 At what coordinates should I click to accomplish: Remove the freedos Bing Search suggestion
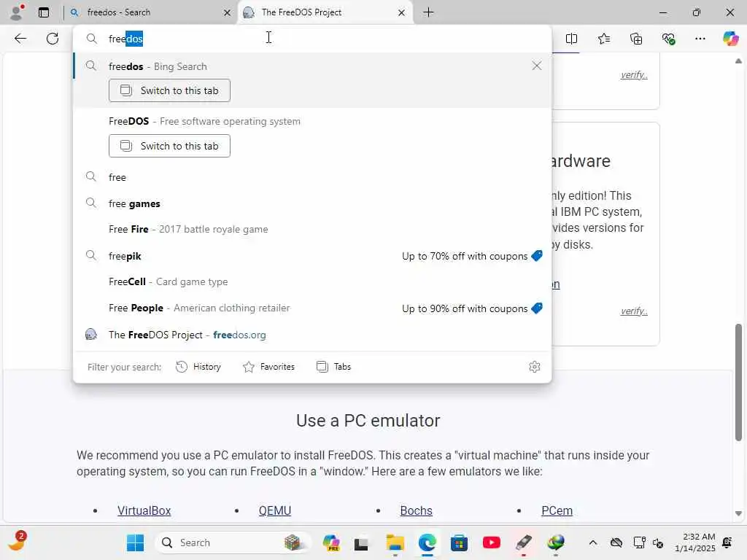point(536,66)
